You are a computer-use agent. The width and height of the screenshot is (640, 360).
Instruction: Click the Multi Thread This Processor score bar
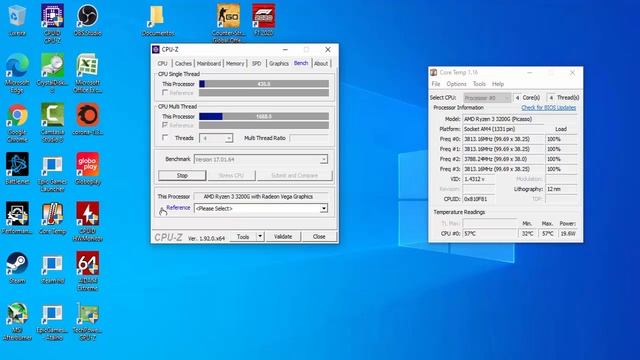pos(264,116)
